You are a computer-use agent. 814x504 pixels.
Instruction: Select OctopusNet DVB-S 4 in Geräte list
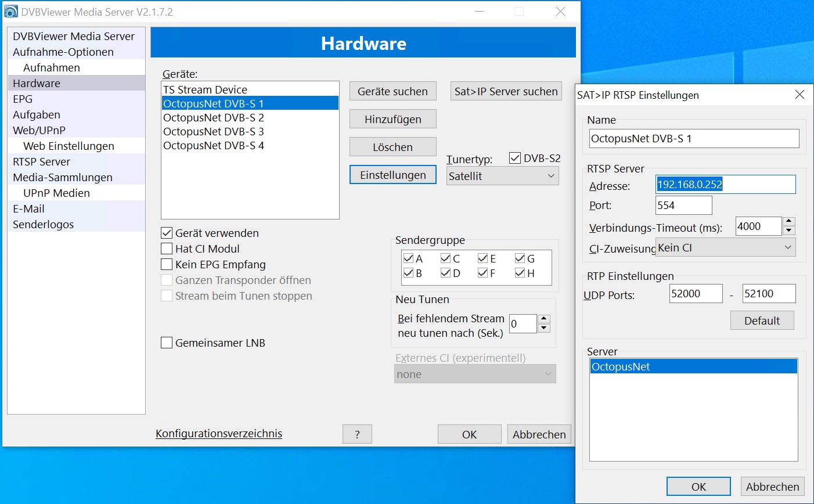(250, 145)
